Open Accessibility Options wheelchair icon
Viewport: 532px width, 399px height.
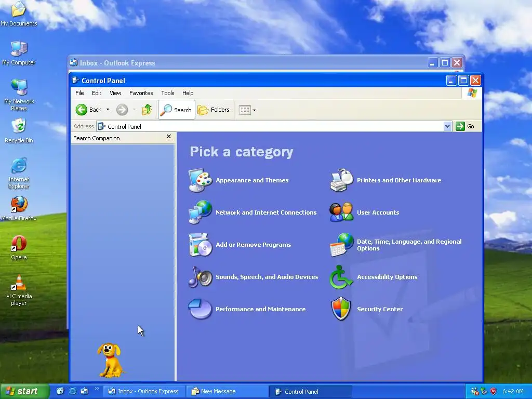pos(341,277)
